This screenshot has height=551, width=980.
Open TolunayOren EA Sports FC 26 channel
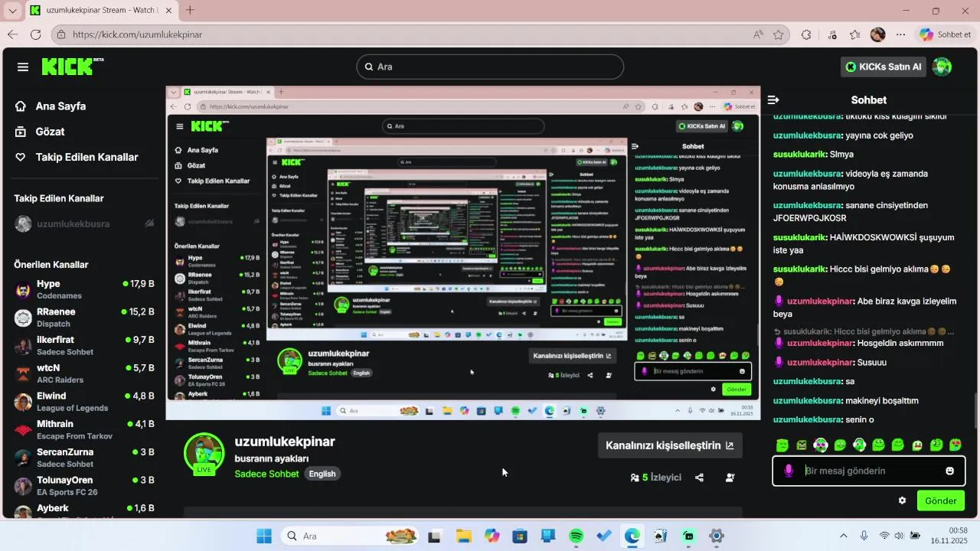pyautogui.click(x=84, y=486)
